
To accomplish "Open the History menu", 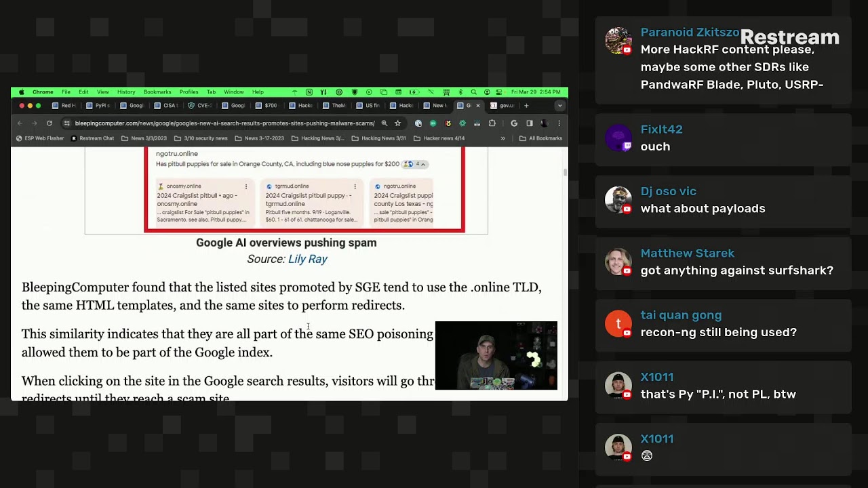I will pyautogui.click(x=126, y=92).
